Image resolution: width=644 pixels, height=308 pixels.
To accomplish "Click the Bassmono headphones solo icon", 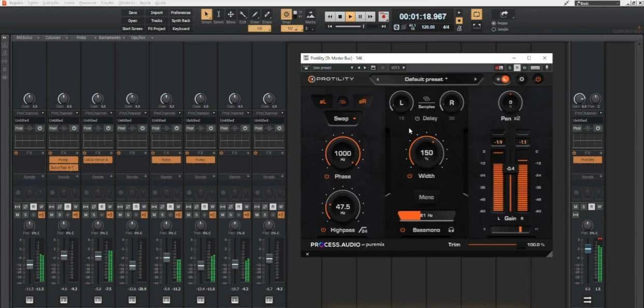I will pyautogui.click(x=452, y=230).
